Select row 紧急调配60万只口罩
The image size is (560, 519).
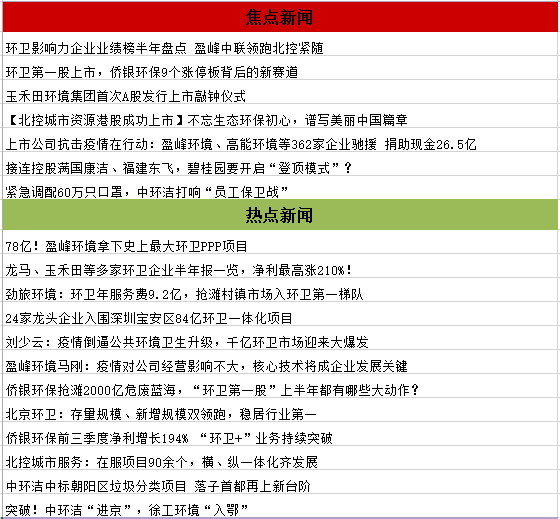pyautogui.click(x=280, y=192)
